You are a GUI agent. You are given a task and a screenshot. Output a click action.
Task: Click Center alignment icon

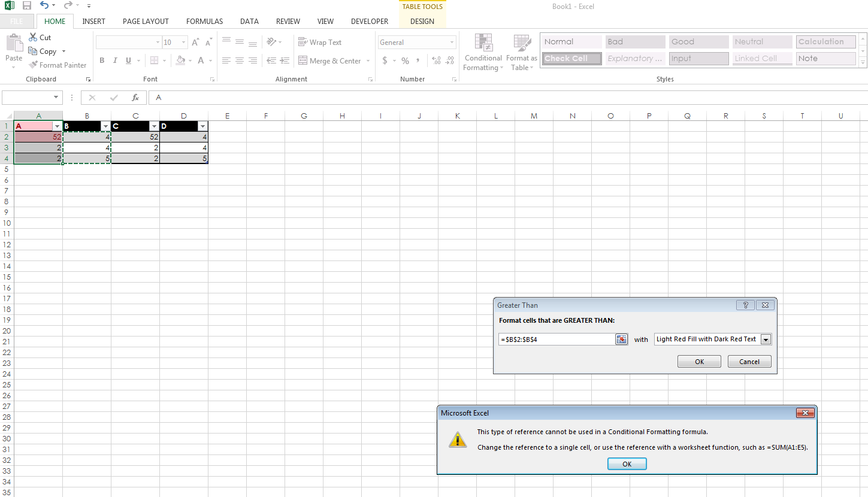click(x=240, y=60)
